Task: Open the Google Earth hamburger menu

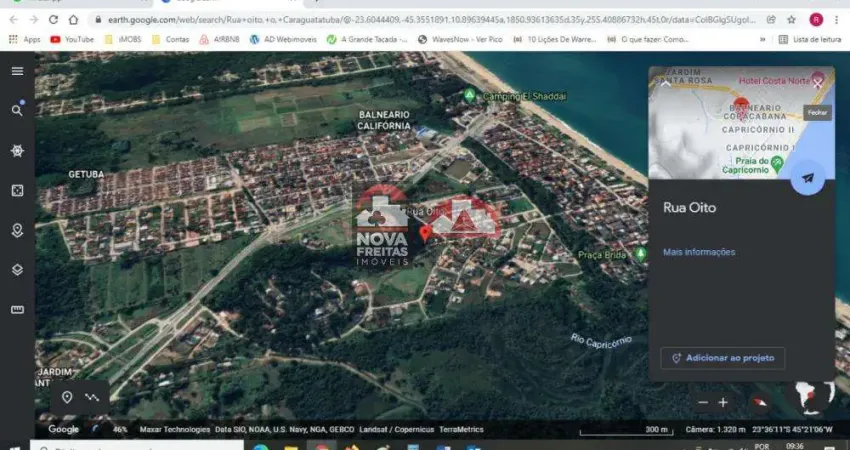Action: [17, 71]
